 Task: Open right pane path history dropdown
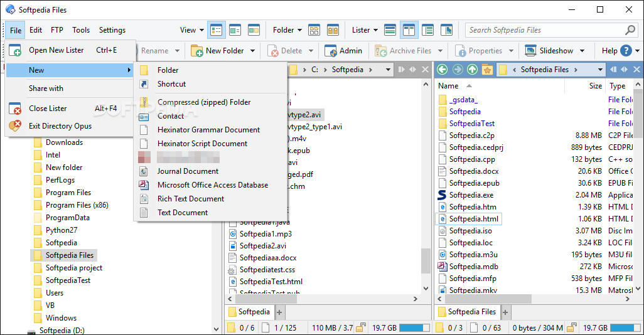(600, 70)
